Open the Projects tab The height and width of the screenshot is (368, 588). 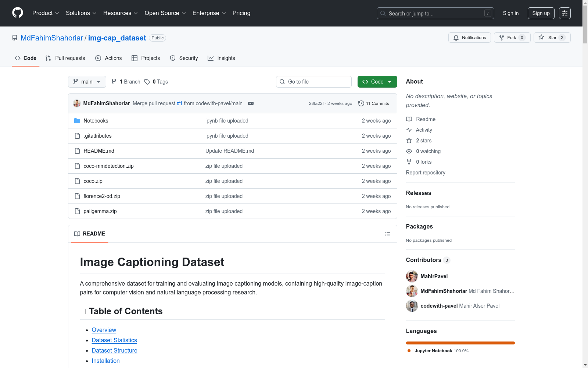tap(146, 58)
